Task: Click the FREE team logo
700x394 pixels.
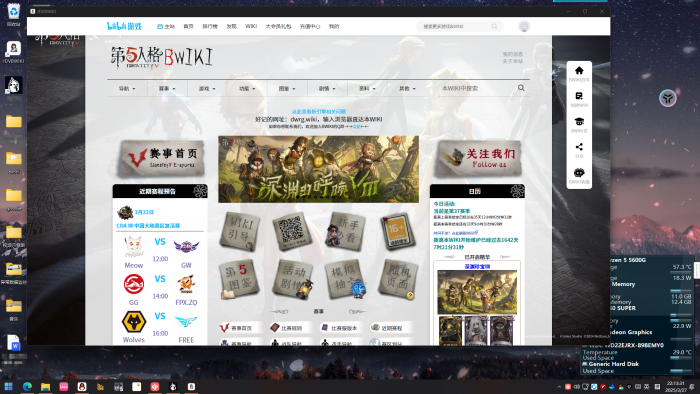Action: coord(186,321)
